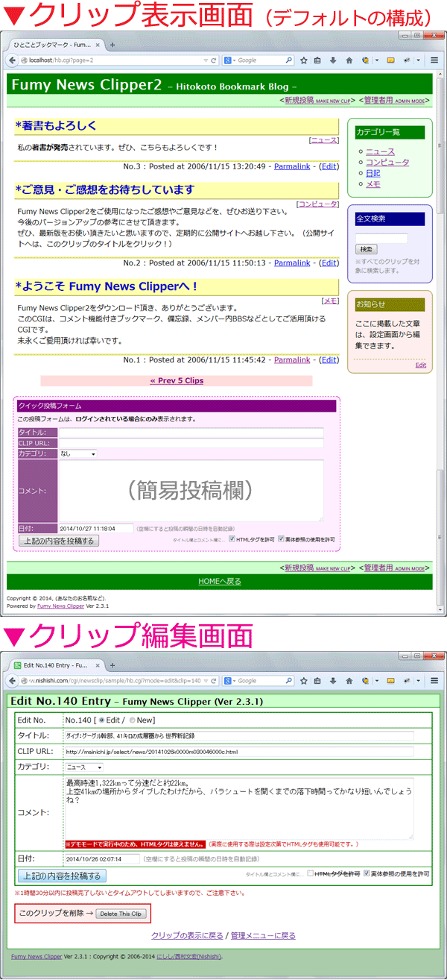
Task: Go back in the nishishi.com browser window
Action: (13, 680)
